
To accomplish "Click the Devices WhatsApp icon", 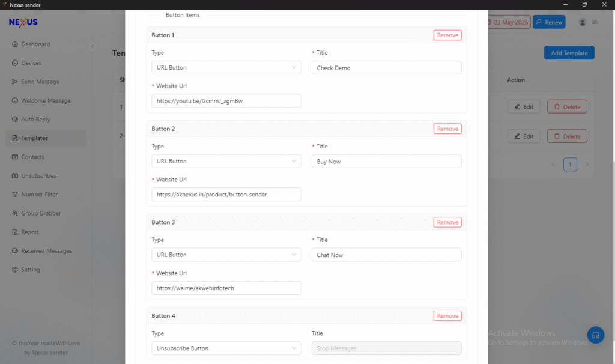I will click(x=15, y=62).
